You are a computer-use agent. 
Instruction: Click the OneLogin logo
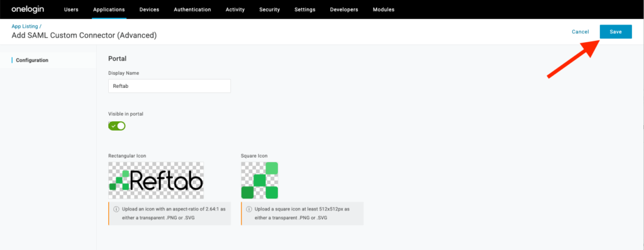coord(28,9)
